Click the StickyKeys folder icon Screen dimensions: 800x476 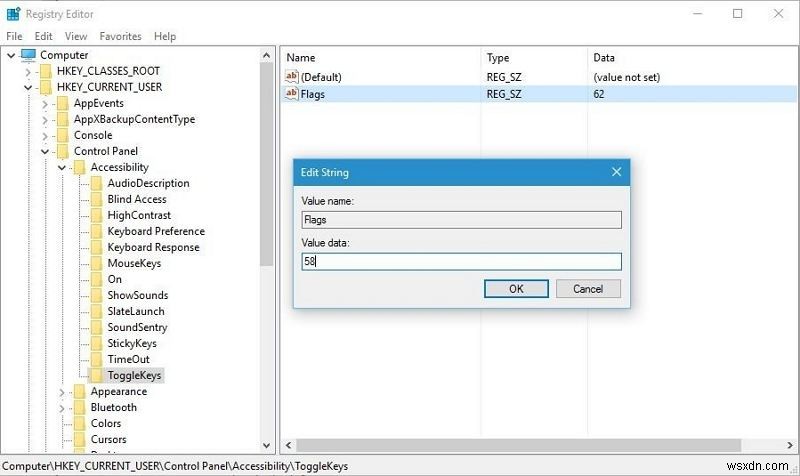(x=96, y=344)
